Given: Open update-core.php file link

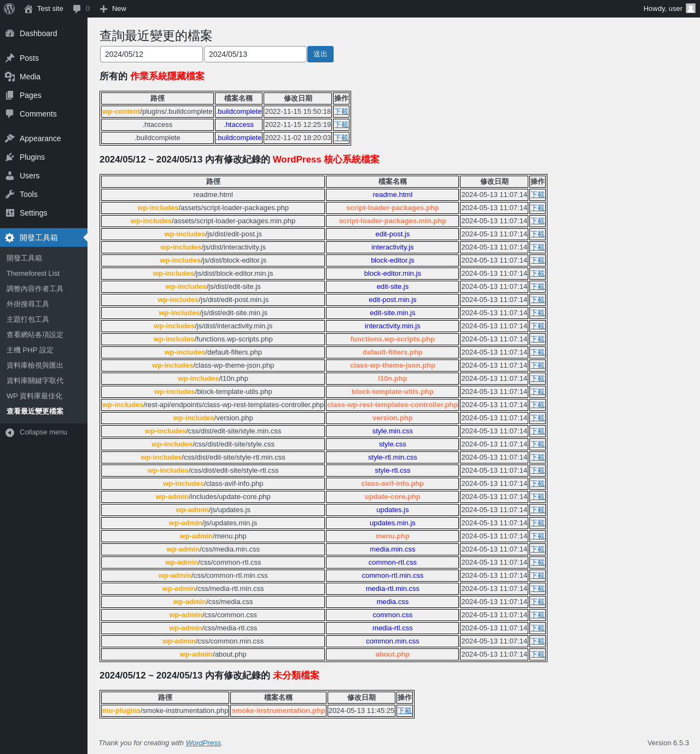Looking at the screenshot, I should point(393,497).
